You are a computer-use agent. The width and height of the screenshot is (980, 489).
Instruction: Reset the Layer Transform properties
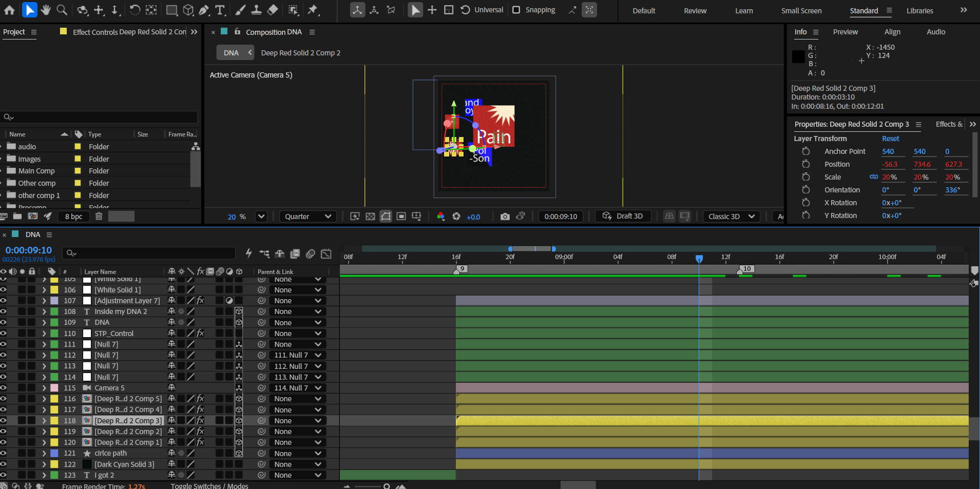pos(891,139)
